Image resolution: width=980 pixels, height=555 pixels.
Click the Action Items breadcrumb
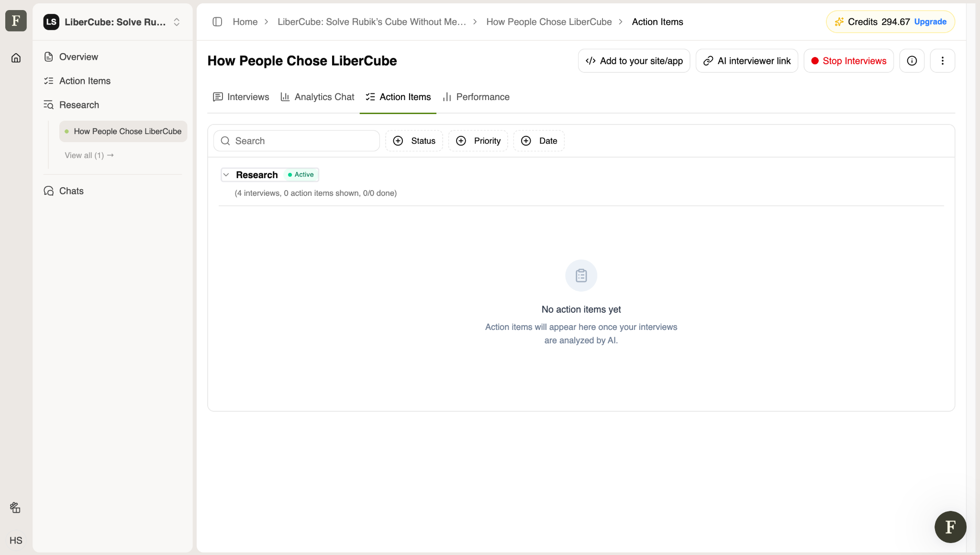657,22
